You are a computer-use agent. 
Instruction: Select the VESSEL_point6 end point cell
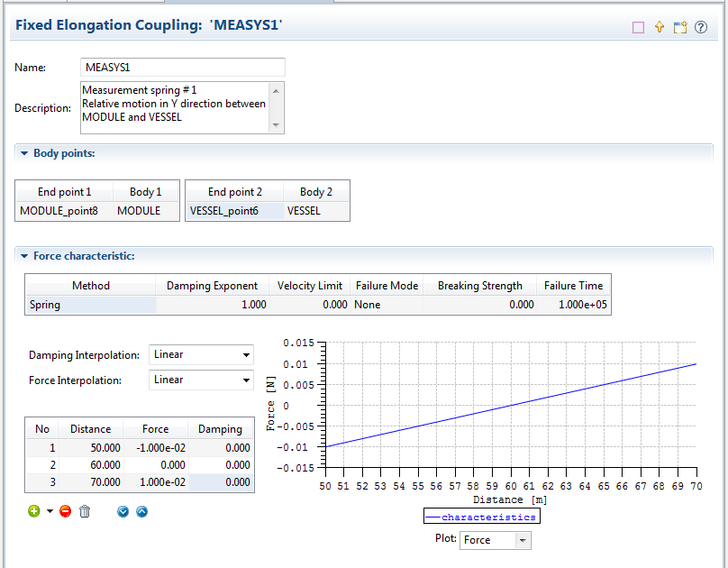point(230,211)
